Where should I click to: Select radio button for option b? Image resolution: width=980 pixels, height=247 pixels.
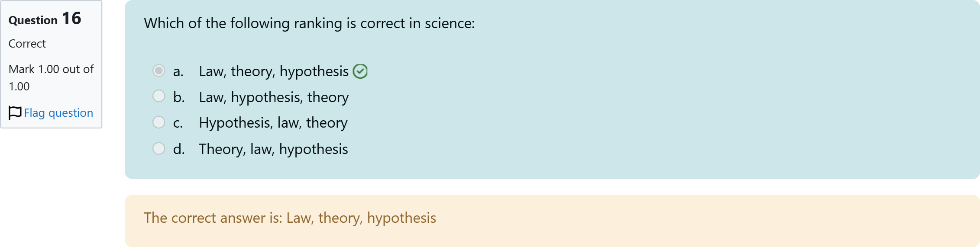tap(159, 96)
